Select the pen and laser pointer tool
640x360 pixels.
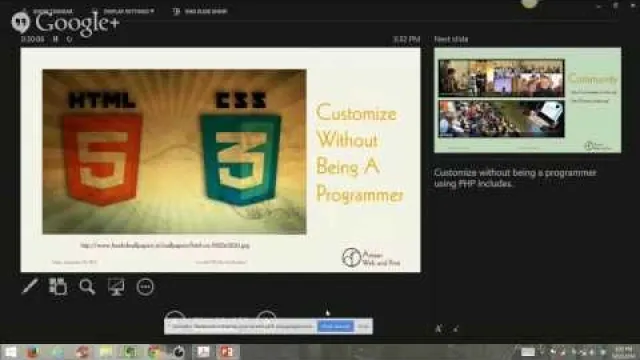tap(30, 287)
